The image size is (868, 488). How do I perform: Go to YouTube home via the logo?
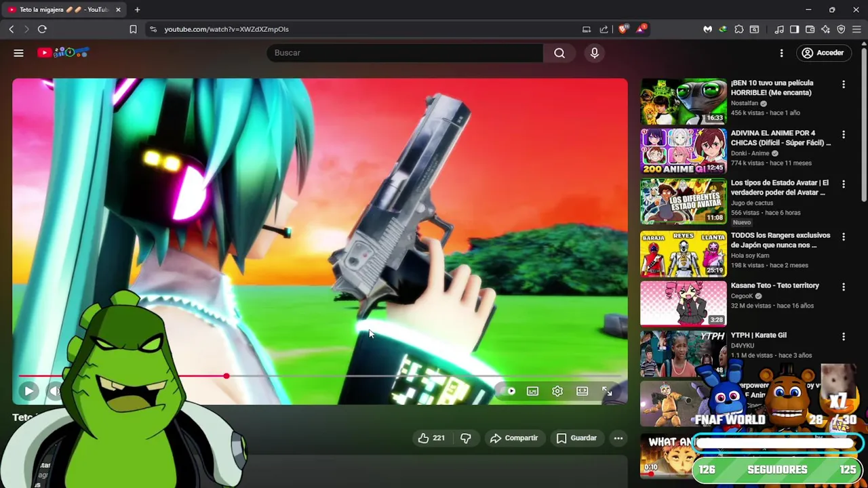(x=63, y=53)
